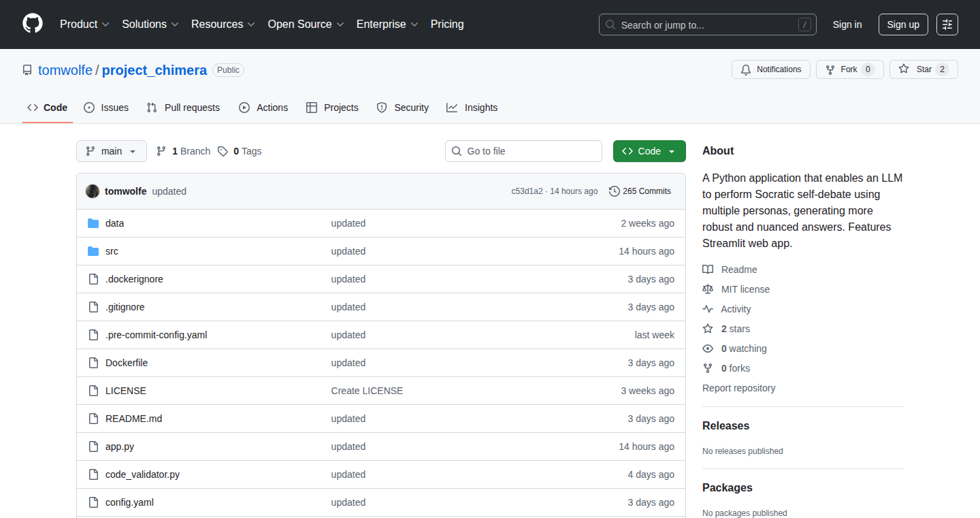Viewport: 980px width, 518px height.
Task: Click the pulse icon next to Activity
Action: click(708, 309)
